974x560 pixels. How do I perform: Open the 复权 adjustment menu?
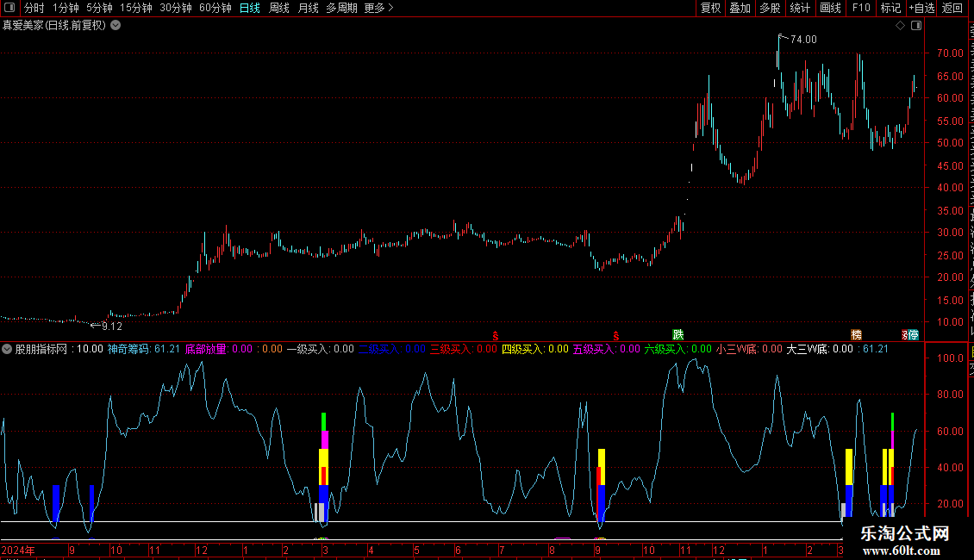tap(710, 8)
